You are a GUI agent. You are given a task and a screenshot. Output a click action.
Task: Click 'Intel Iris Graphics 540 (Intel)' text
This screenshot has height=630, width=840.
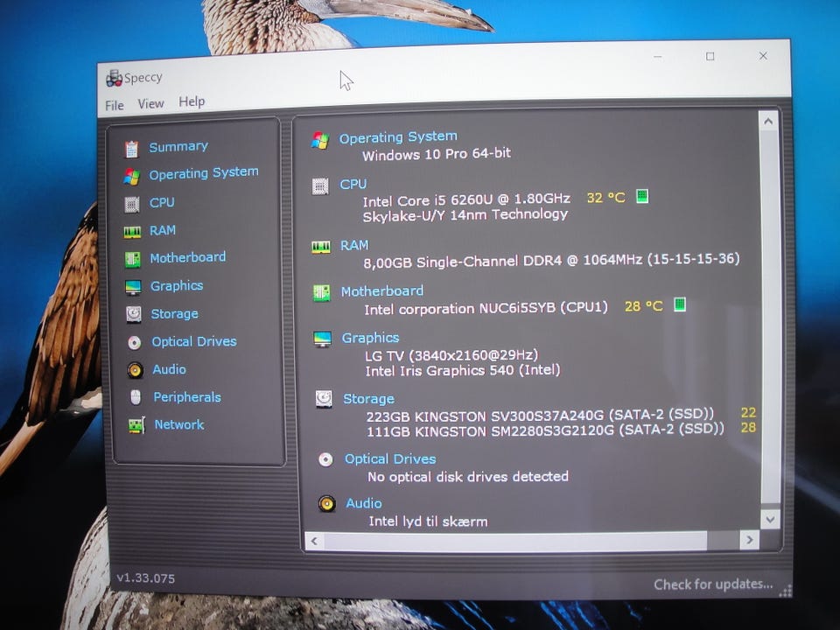(462, 371)
